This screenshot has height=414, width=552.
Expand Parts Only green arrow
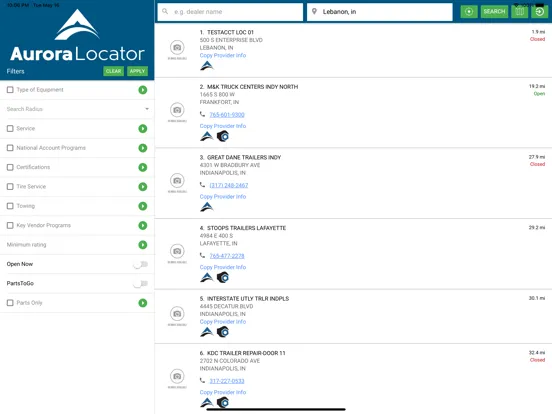coord(143,303)
